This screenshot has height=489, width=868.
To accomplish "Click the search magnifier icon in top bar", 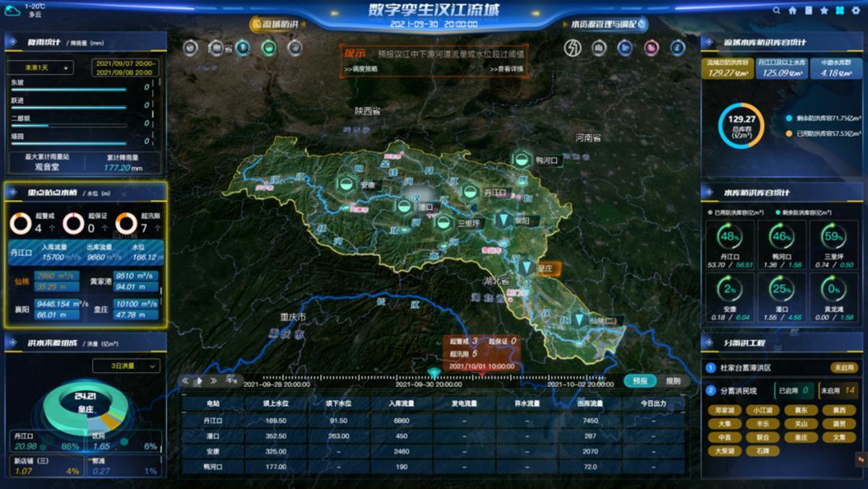I will (777, 11).
